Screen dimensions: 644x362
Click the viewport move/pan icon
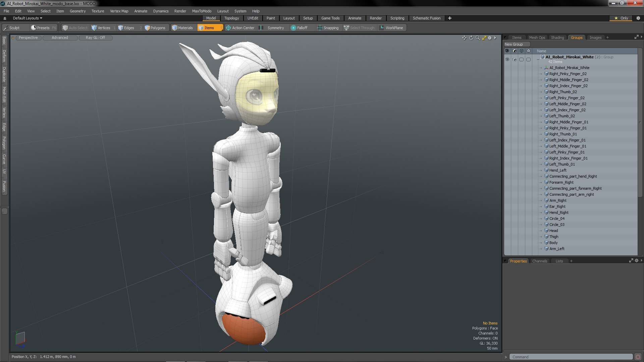(464, 38)
